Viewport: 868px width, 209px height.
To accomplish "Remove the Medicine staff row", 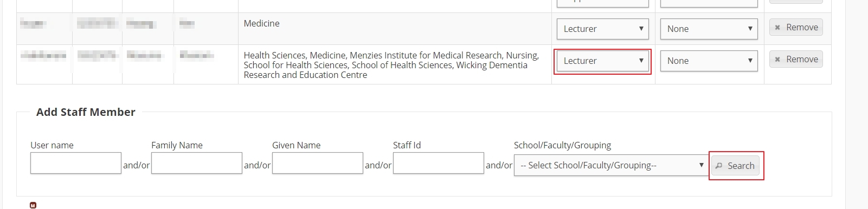I will tap(795, 28).
